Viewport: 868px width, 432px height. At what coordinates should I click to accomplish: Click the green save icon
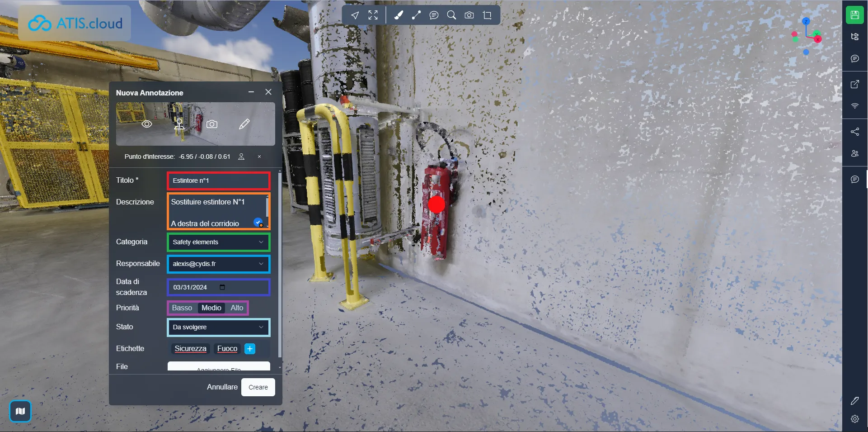pyautogui.click(x=854, y=15)
